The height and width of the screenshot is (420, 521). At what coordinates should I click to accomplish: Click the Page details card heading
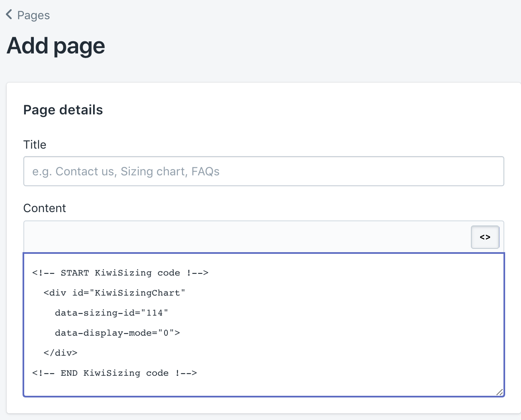click(63, 110)
